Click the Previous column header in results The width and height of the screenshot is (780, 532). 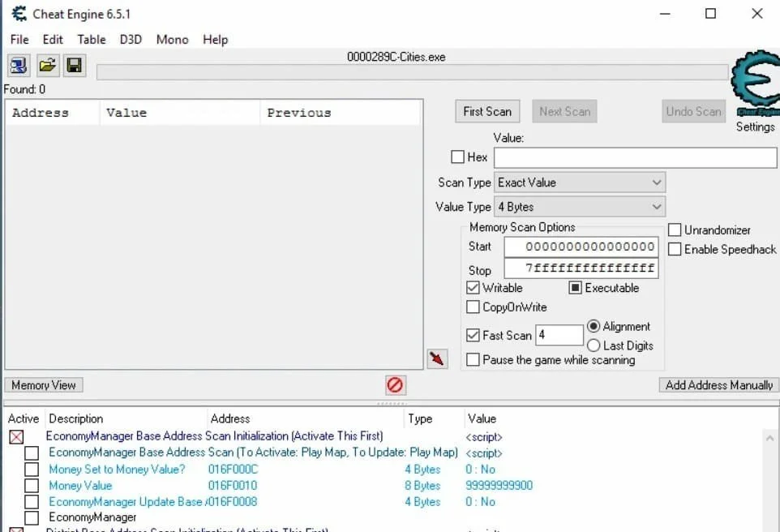point(340,113)
